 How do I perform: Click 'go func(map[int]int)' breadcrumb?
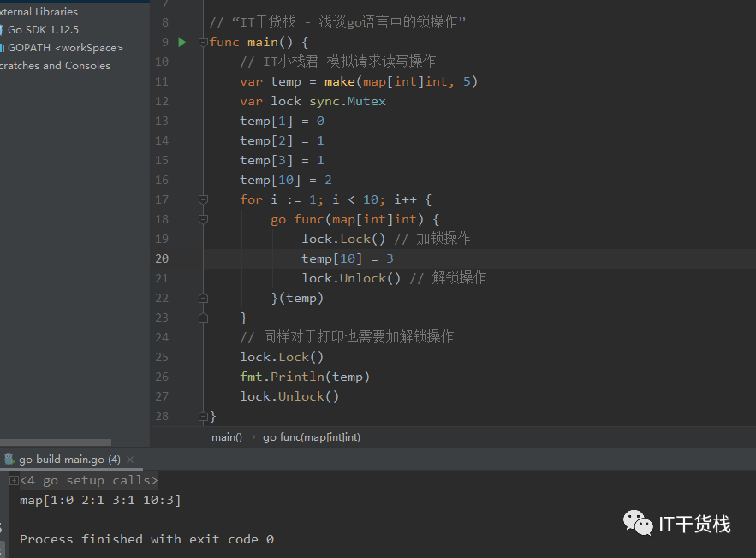(312, 437)
